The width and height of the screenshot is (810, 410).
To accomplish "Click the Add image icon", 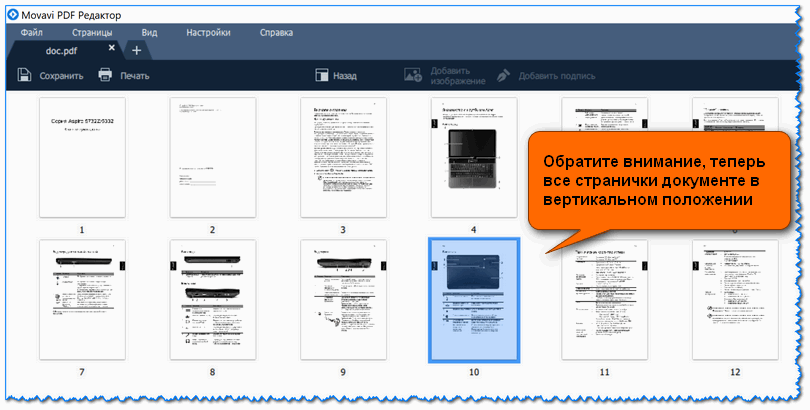I will pos(413,75).
